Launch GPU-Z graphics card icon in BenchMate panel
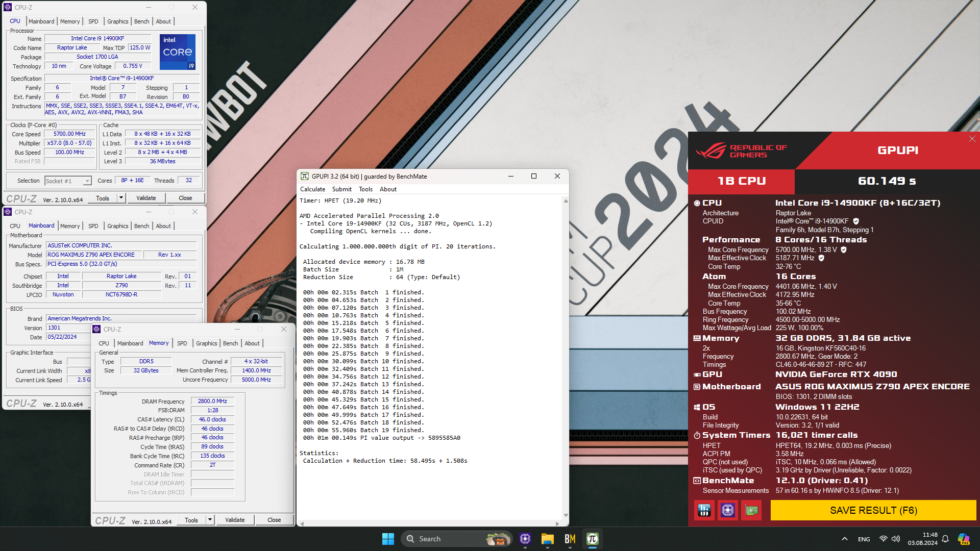 [752, 510]
